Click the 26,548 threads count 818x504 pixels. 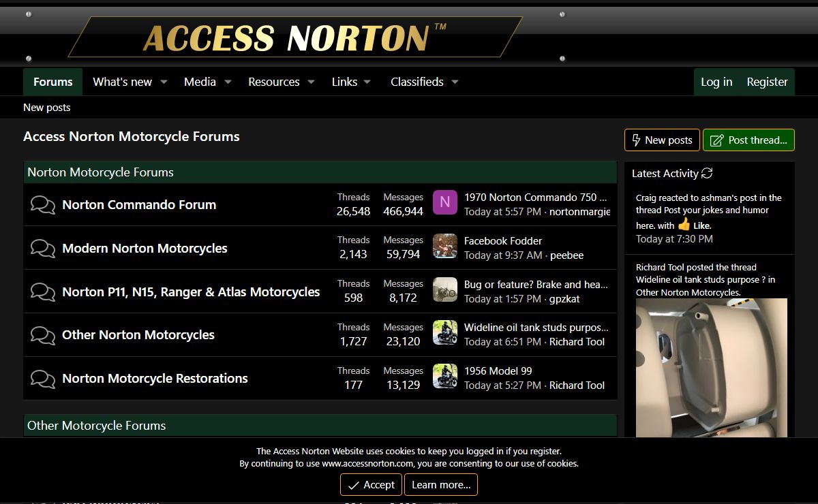tap(353, 212)
